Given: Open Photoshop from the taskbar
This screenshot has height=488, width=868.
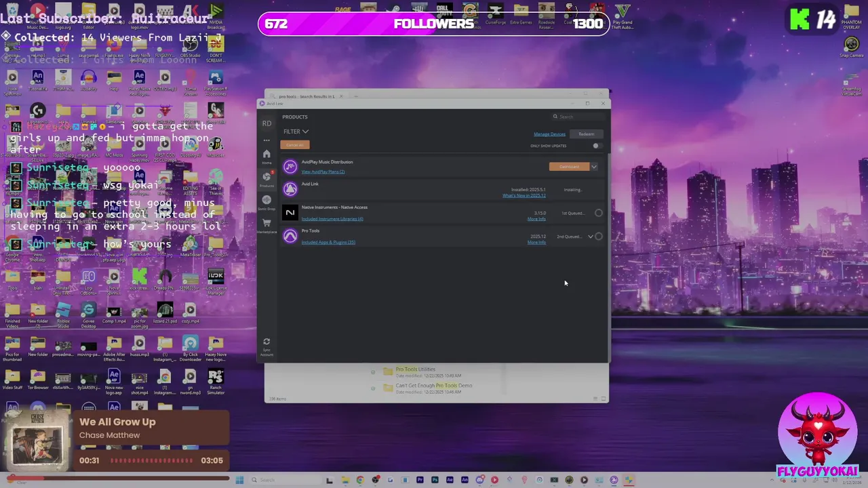Looking at the screenshot, I should (435, 480).
